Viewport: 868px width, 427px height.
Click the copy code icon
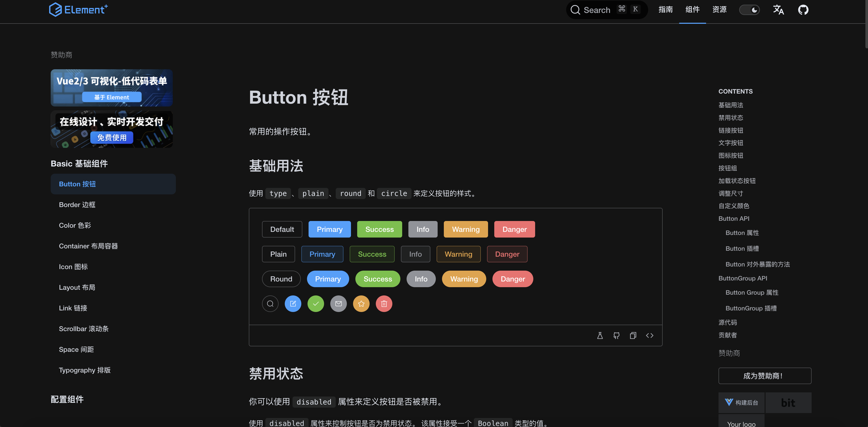pyautogui.click(x=633, y=336)
